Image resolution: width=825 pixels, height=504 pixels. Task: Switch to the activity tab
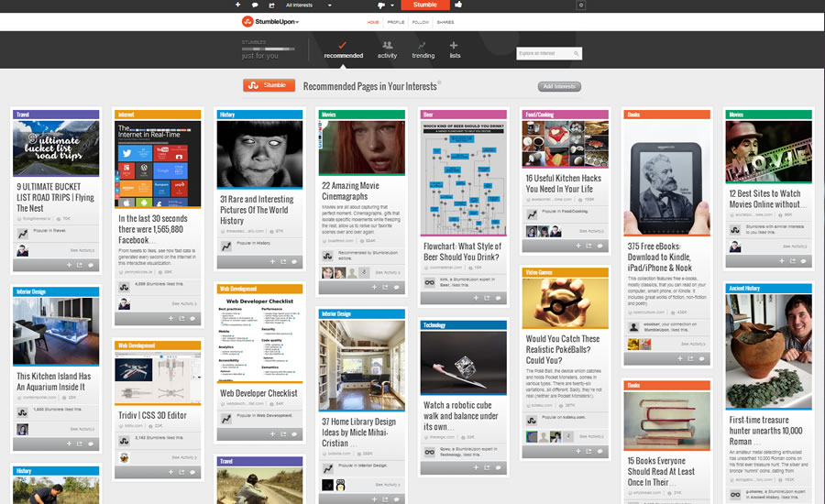point(387,49)
